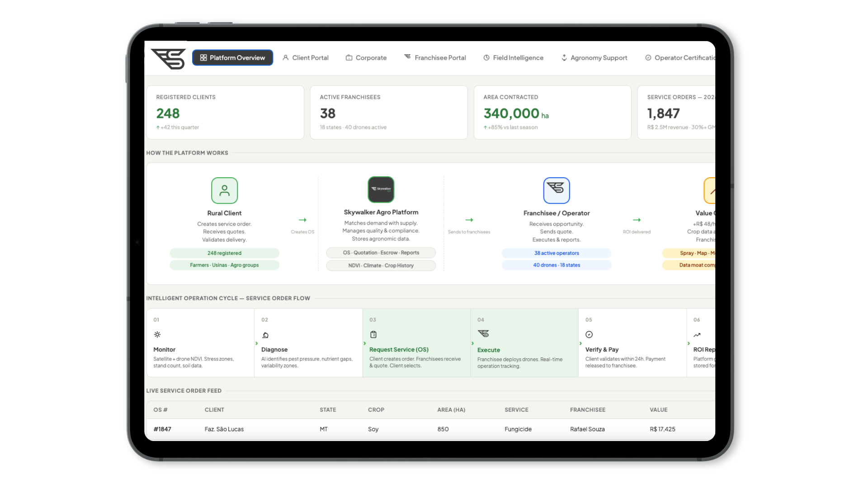Click the 38 active operators pill
Screen dimensions: 868x488
click(x=557, y=253)
